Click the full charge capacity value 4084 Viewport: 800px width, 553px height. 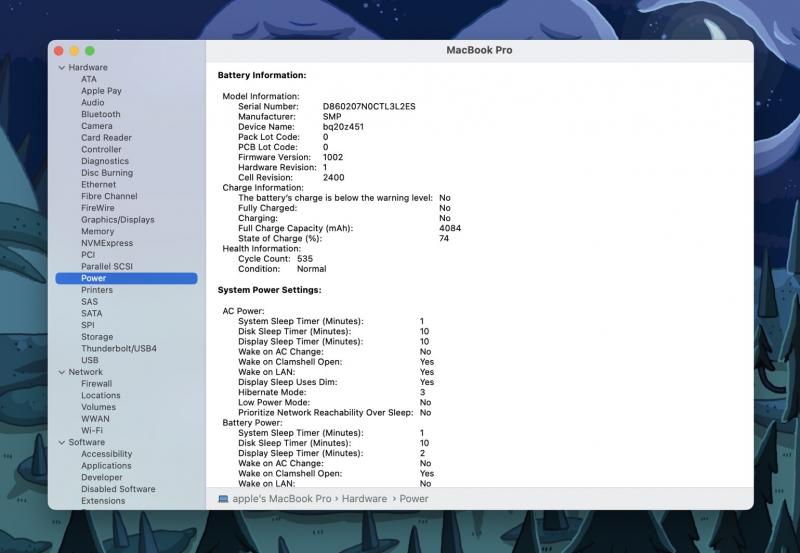coord(450,229)
